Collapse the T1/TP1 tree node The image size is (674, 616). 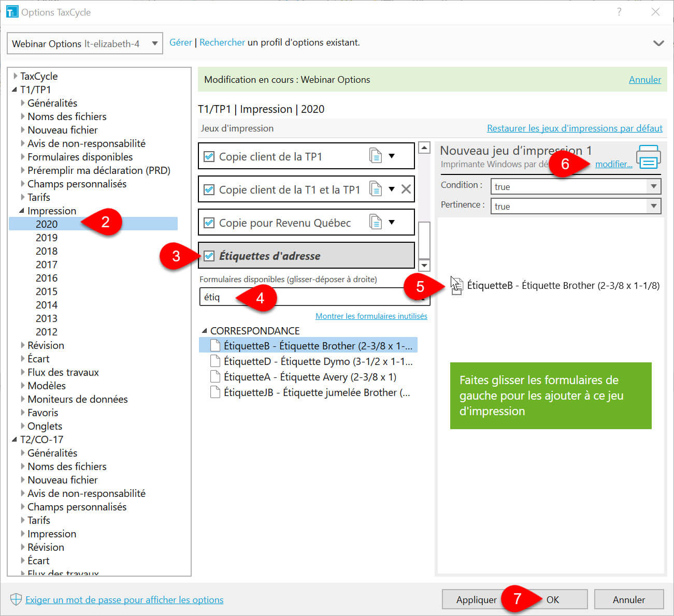tap(15, 90)
